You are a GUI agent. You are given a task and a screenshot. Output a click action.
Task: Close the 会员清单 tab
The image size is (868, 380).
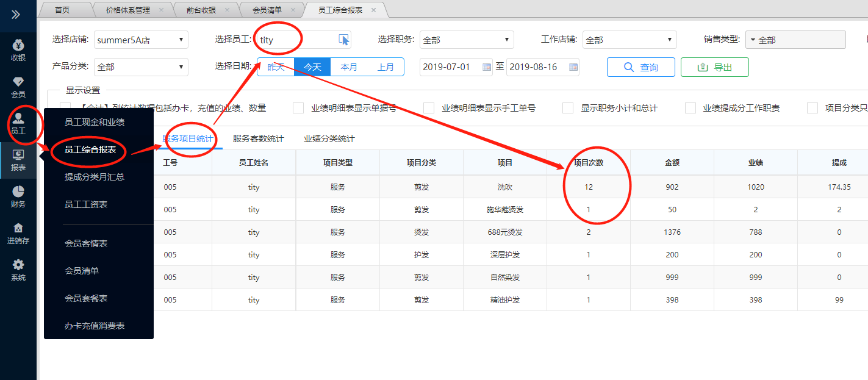pyautogui.click(x=293, y=10)
